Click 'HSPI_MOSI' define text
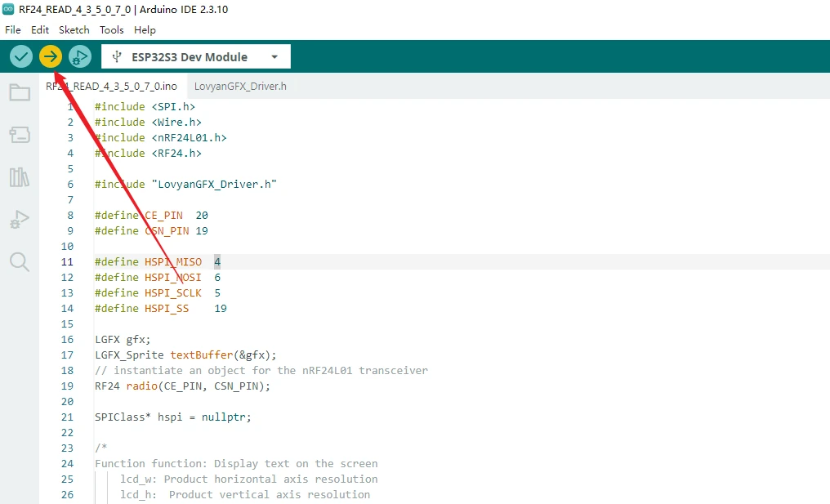Screen dimensions: 830x504 click(x=173, y=278)
